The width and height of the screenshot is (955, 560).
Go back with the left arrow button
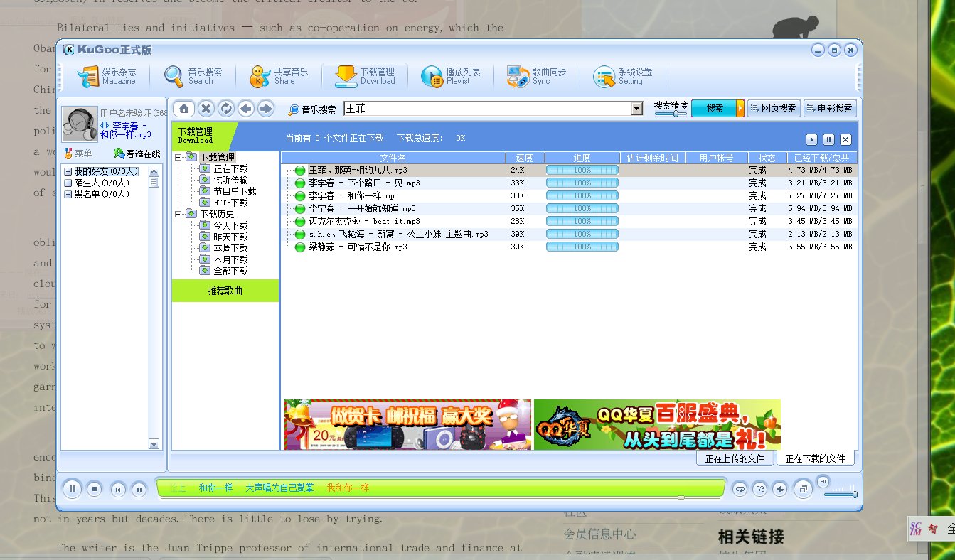pyautogui.click(x=246, y=109)
